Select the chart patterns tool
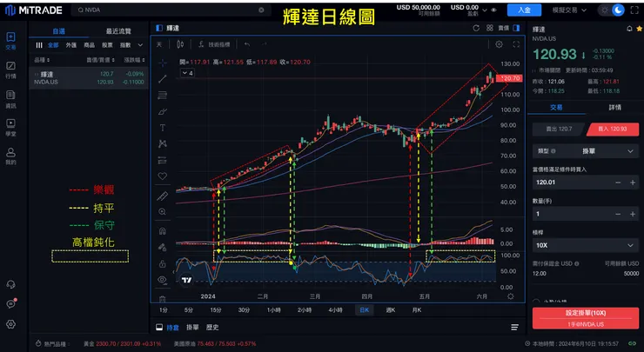Screen dimensions: 644x352 click(163, 144)
